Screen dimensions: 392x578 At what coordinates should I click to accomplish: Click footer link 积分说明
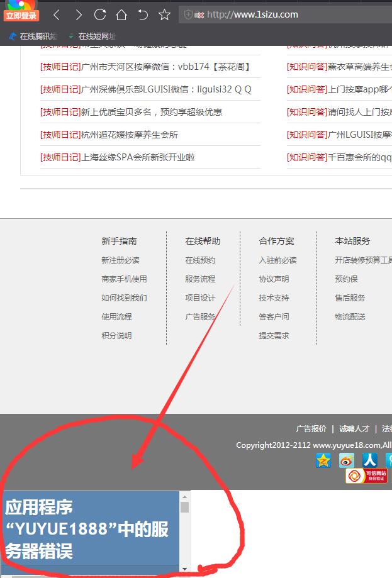116,336
